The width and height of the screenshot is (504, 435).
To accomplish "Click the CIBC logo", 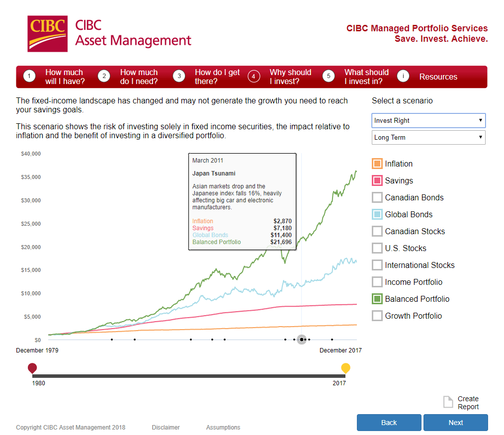I will click(x=48, y=34).
